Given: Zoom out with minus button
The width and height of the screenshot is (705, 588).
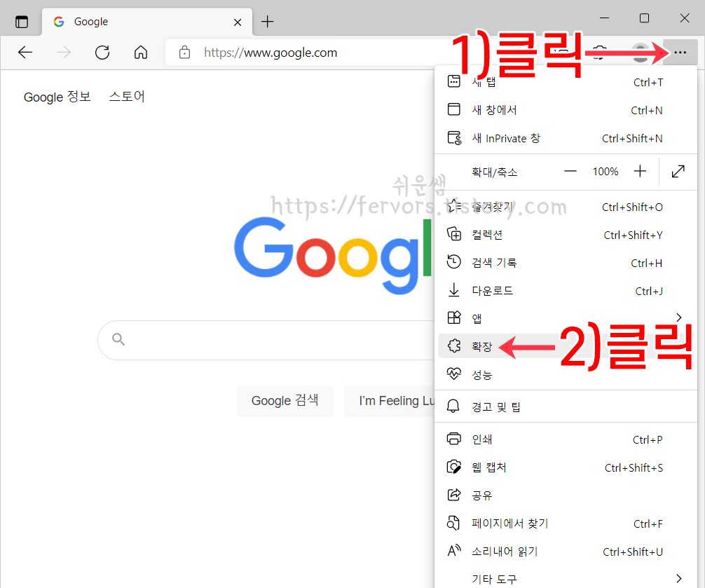Looking at the screenshot, I should click(x=570, y=171).
